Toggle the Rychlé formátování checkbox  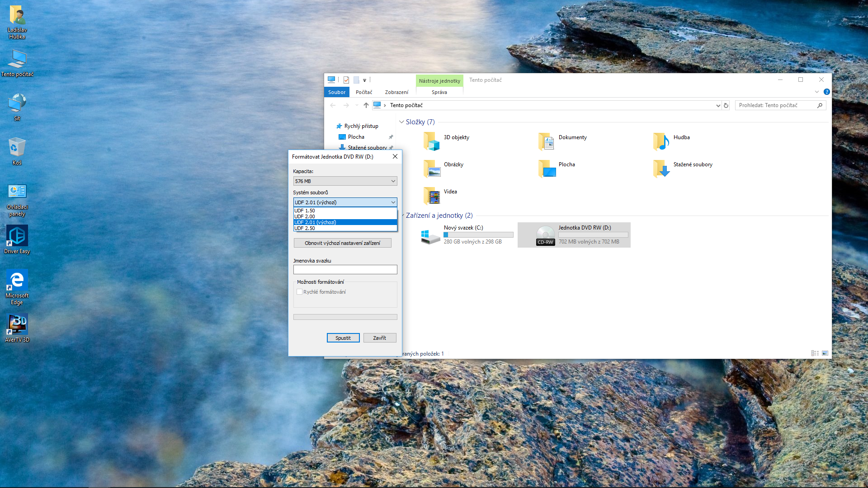[299, 292]
